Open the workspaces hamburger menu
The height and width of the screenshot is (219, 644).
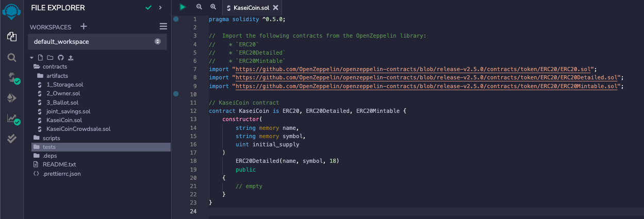[163, 27]
